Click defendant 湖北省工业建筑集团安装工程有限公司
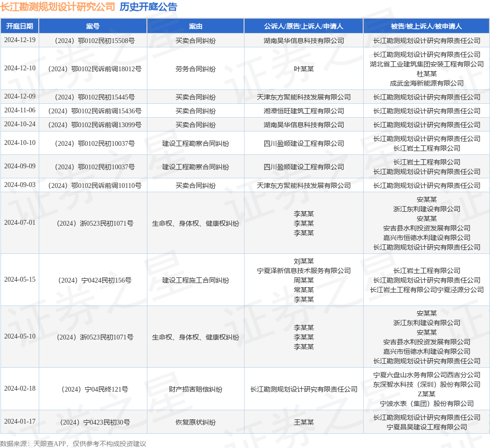Screen dimensions: 490x448 pyautogui.click(x=426, y=64)
